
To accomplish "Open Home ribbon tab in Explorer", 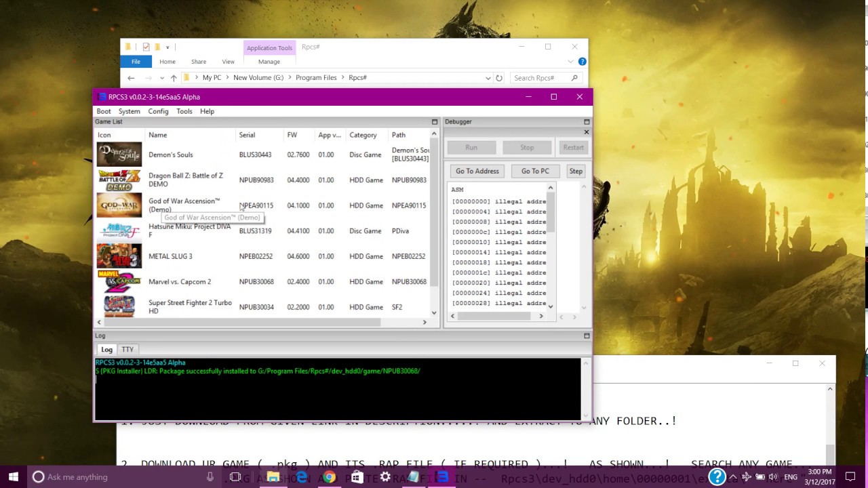I will coord(167,62).
